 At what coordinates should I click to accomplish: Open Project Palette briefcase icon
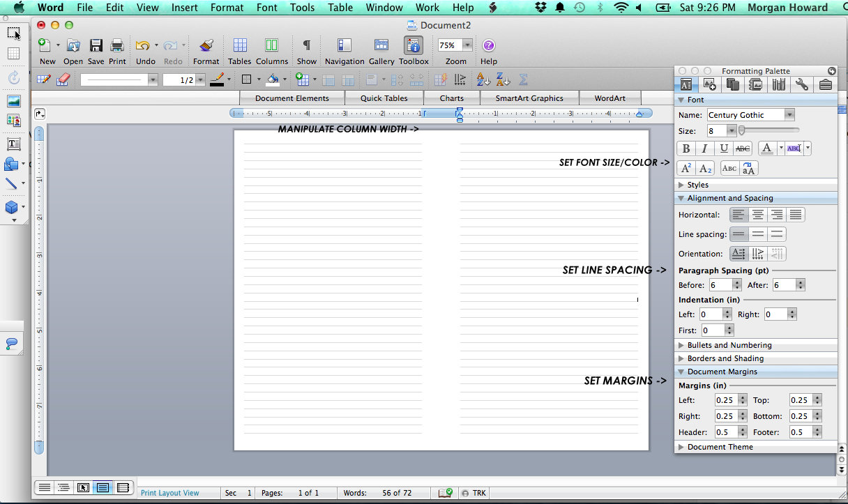825,84
